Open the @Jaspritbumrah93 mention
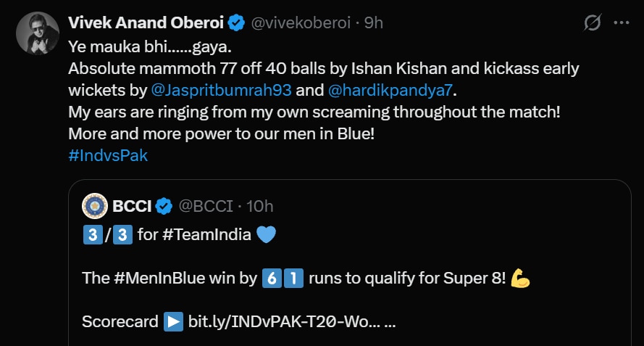This screenshot has height=346, width=644. (x=222, y=91)
